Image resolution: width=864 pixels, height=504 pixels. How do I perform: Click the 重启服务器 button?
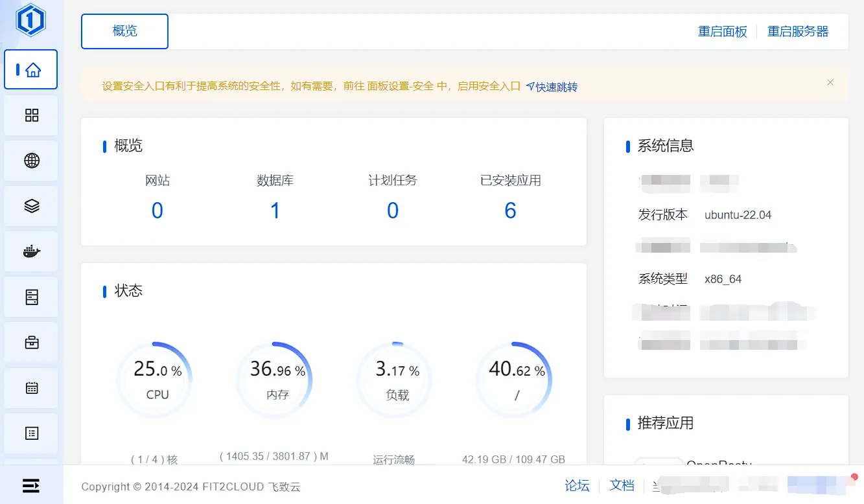coord(798,32)
